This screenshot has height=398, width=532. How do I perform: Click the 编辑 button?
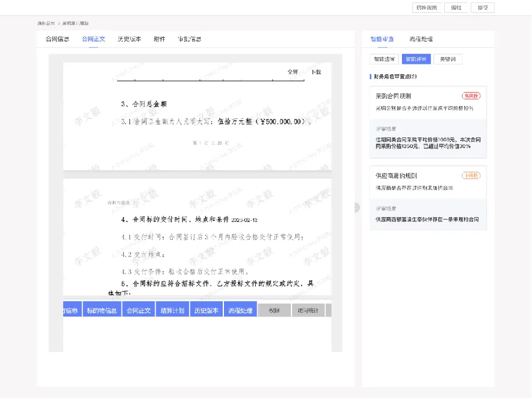pyautogui.click(x=456, y=7)
